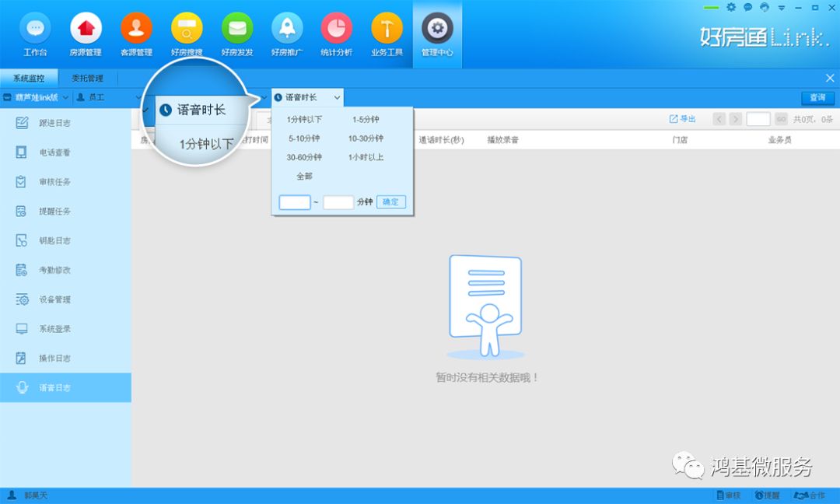The height and width of the screenshot is (504, 840).
Task: Click the 查询 query button
Action: pyautogui.click(x=817, y=98)
